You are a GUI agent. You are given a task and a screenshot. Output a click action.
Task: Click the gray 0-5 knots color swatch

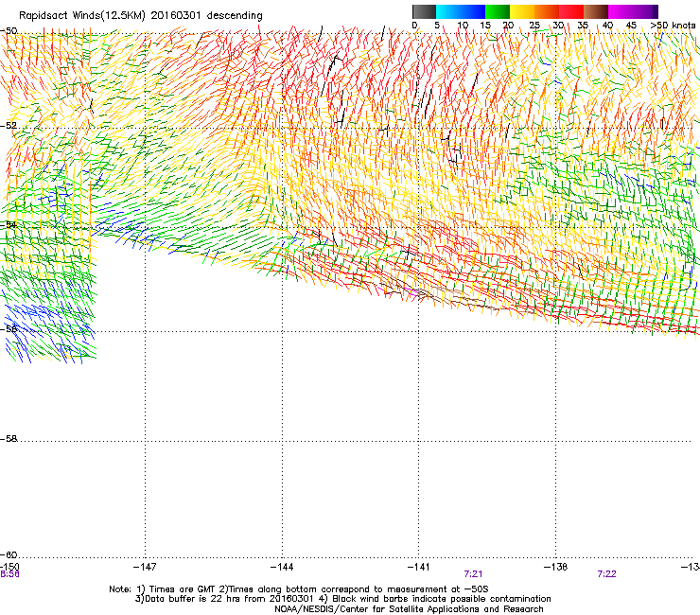424,11
